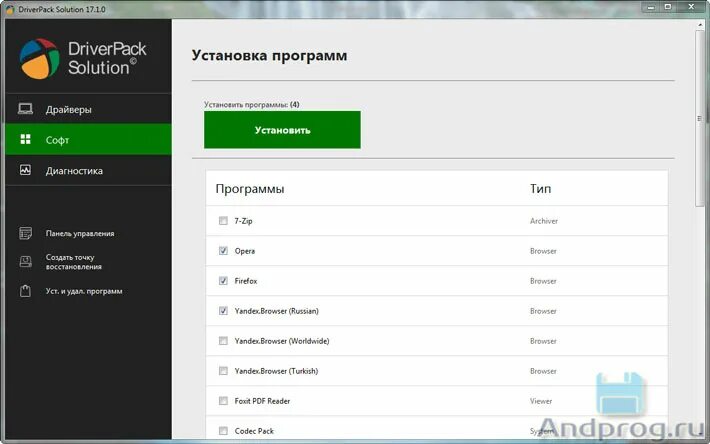Click the Archiver type cell
The image size is (710, 444).
[x=544, y=221]
